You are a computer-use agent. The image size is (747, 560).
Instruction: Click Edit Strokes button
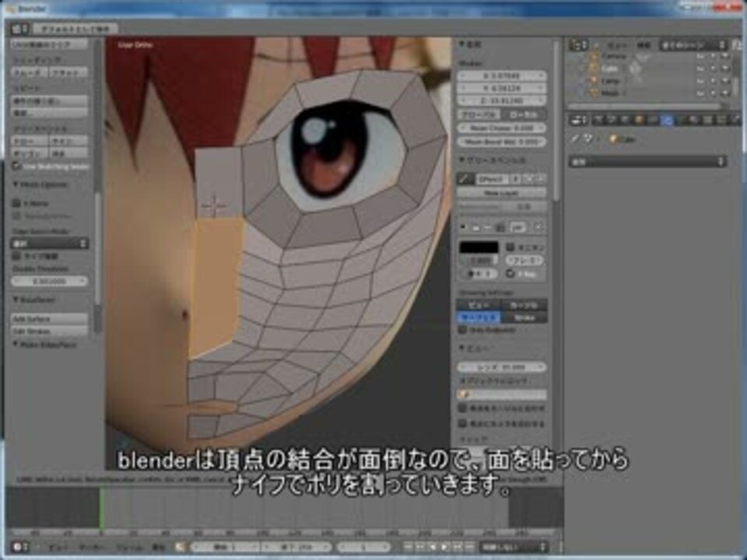(50, 331)
